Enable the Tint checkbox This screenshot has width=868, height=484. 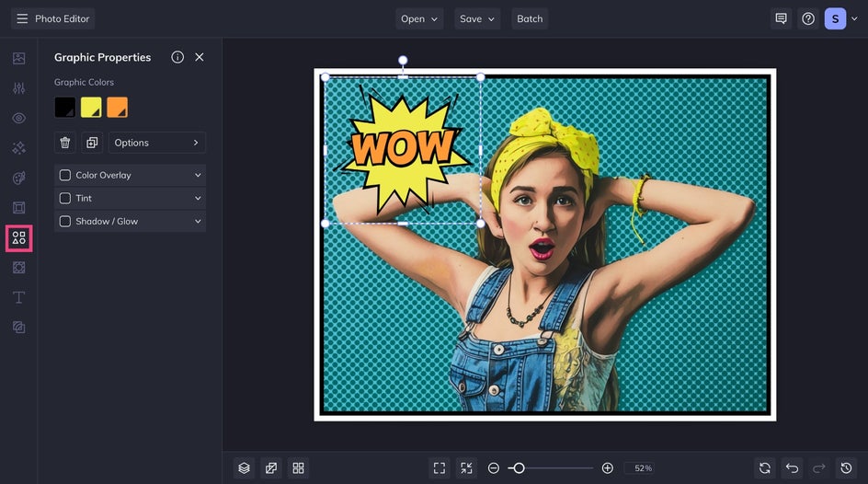(64, 198)
